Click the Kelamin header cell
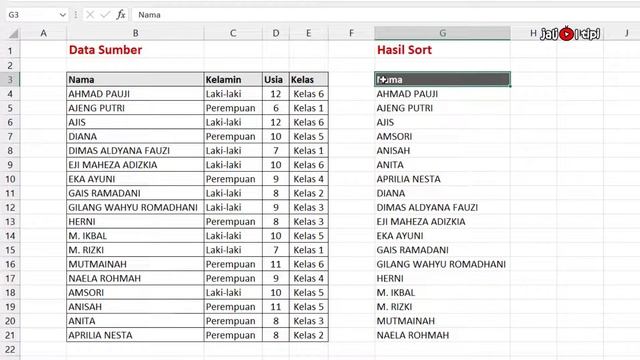The image size is (640, 360). (x=233, y=79)
